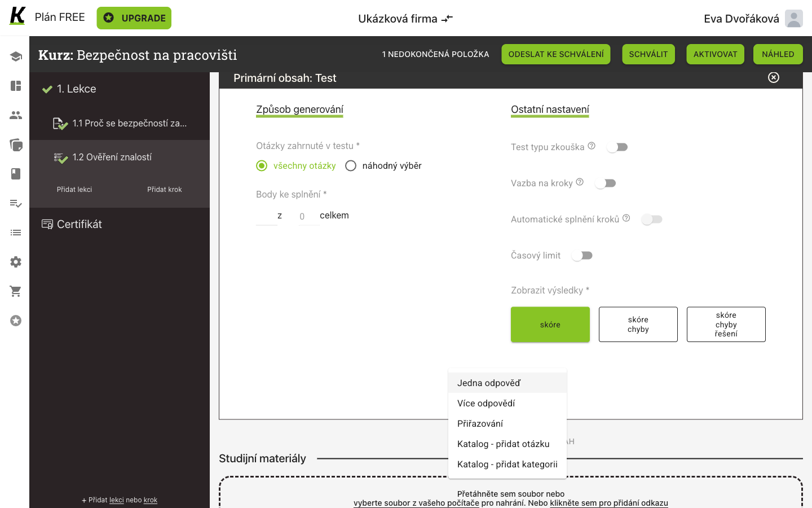
Task: Open dashboard layout icon in sidebar
Action: [16, 86]
